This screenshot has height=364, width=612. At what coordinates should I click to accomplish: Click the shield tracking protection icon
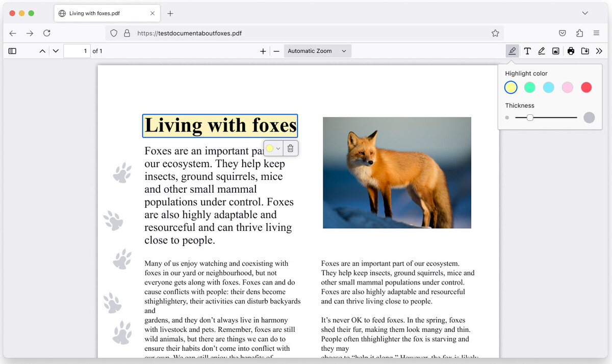pos(114,33)
